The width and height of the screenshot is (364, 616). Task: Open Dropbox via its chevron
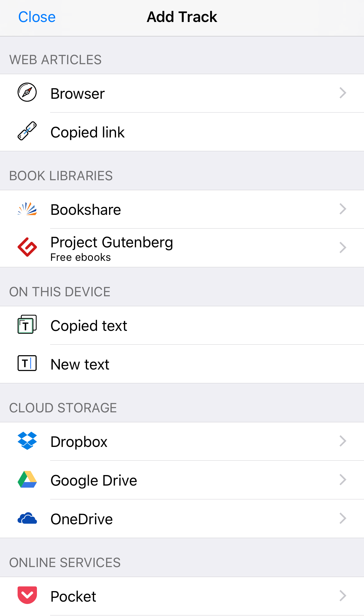tap(343, 441)
